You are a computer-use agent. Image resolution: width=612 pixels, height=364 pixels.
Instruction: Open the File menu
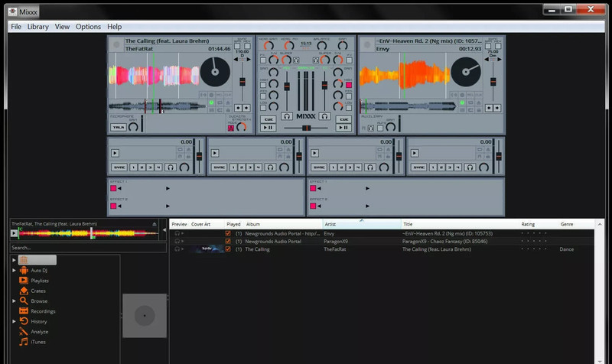point(16,27)
